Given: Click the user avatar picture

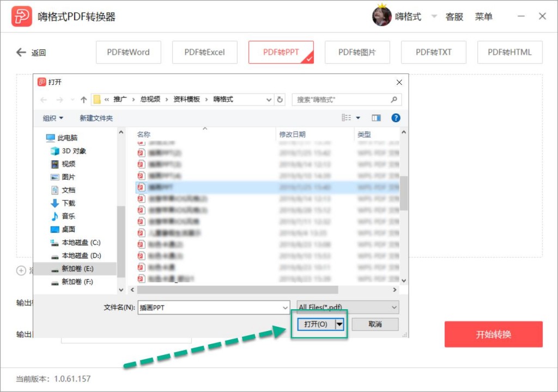Looking at the screenshot, I should [382, 16].
